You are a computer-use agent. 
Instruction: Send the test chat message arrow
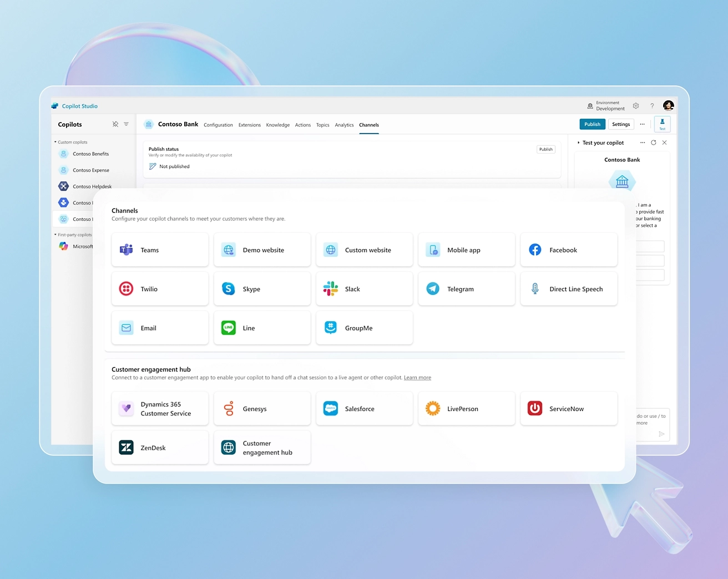[661, 434]
